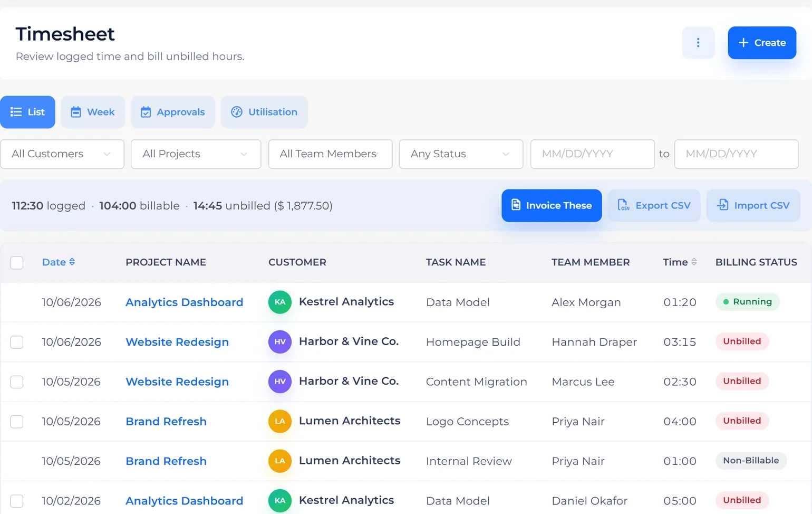The width and height of the screenshot is (812, 514).
Task: Click the HV avatar in Homepage Build row
Action: click(280, 341)
